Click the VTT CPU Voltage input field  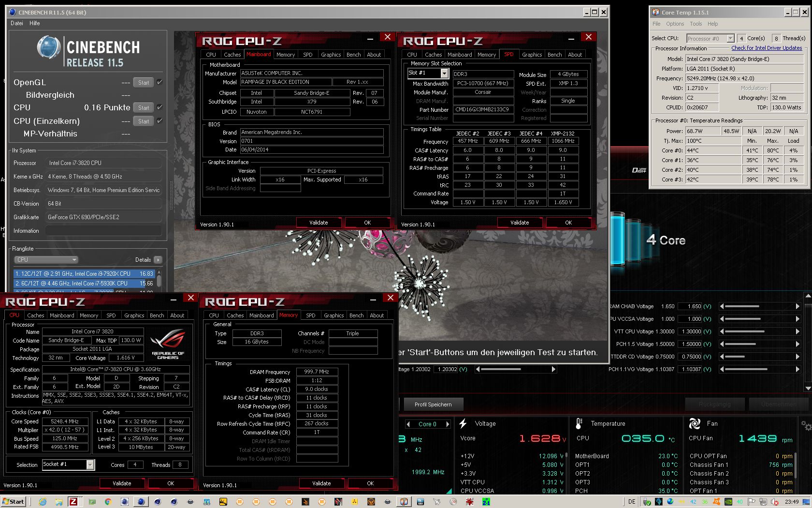pyautogui.click(x=690, y=331)
